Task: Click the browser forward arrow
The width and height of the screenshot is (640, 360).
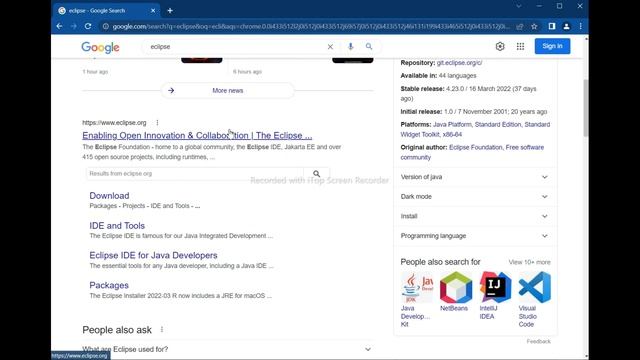Action: (x=73, y=26)
